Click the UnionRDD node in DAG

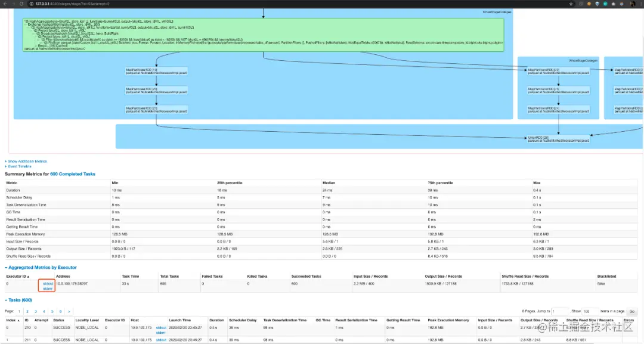click(x=559, y=139)
